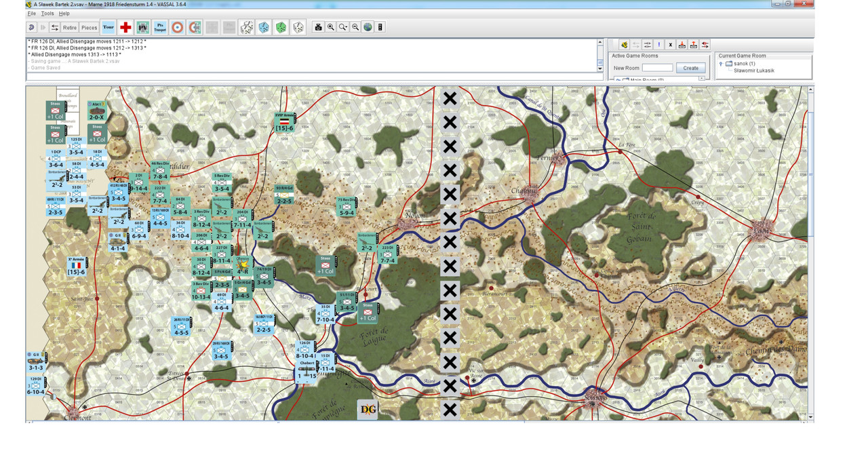Click the Pieces button
The height and width of the screenshot is (470, 868).
[x=90, y=28]
